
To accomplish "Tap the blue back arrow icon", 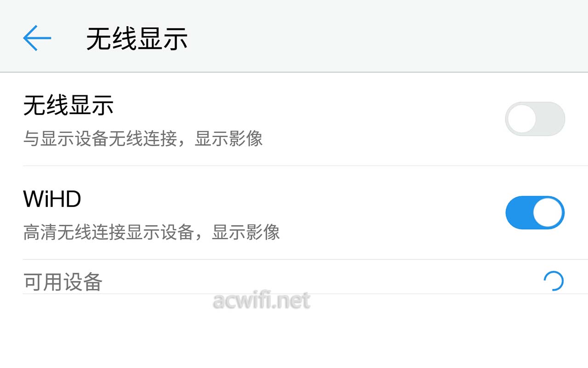I will point(37,38).
